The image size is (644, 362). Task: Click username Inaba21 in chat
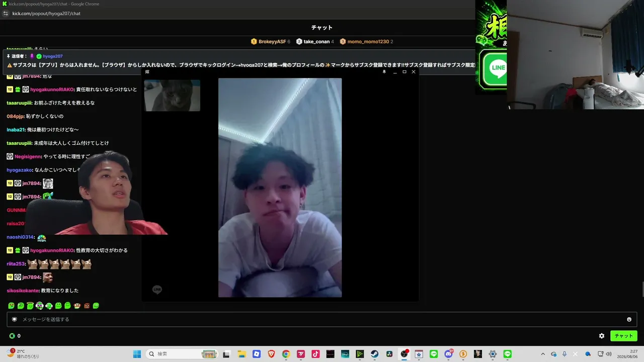coord(16,130)
